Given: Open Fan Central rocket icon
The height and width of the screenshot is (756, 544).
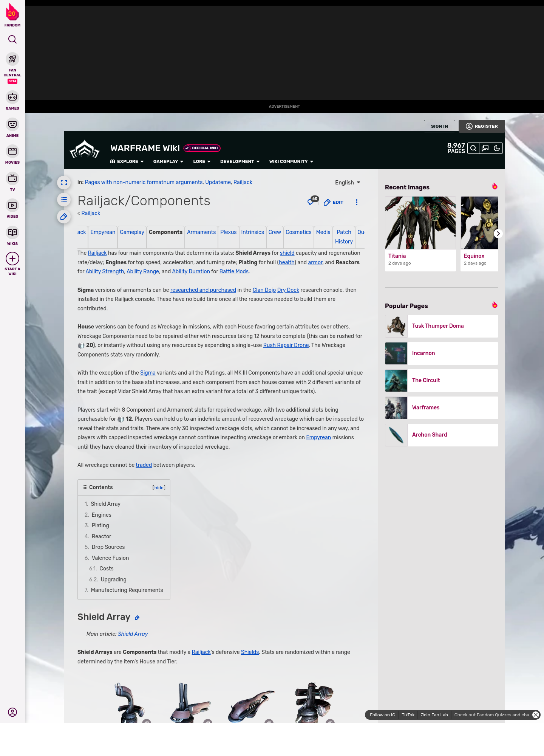Looking at the screenshot, I should (12, 59).
